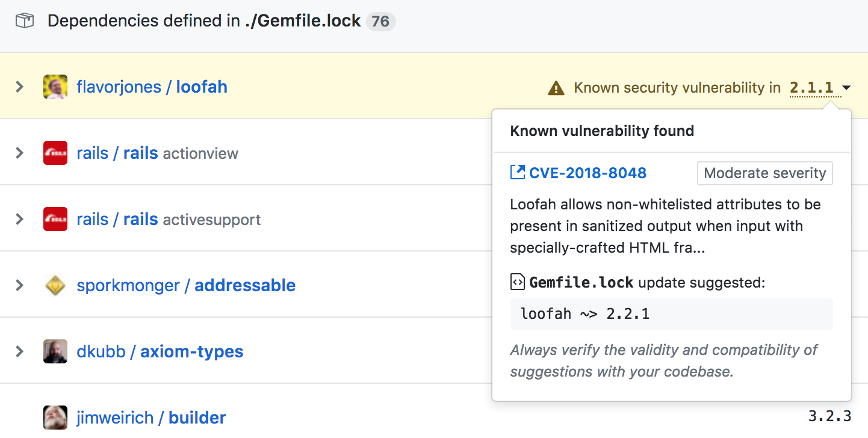Click jimweirich's avatar image

pyautogui.click(x=55, y=418)
